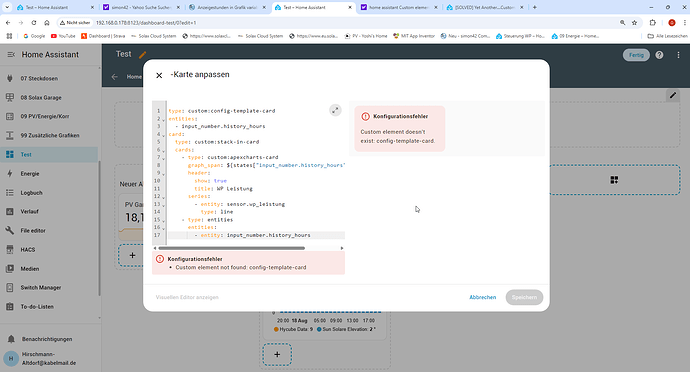Open the three-dot overflow menu in header
This screenshot has height=372, width=690.
point(678,55)
